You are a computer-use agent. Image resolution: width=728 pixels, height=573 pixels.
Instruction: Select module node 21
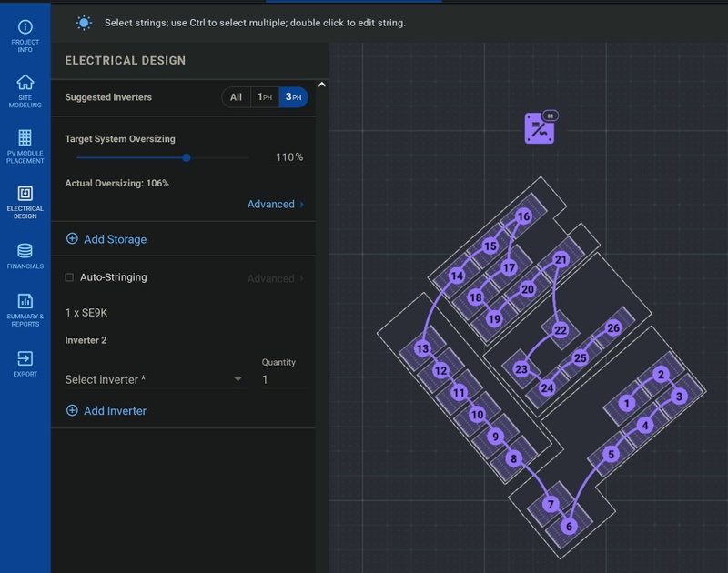561,259
